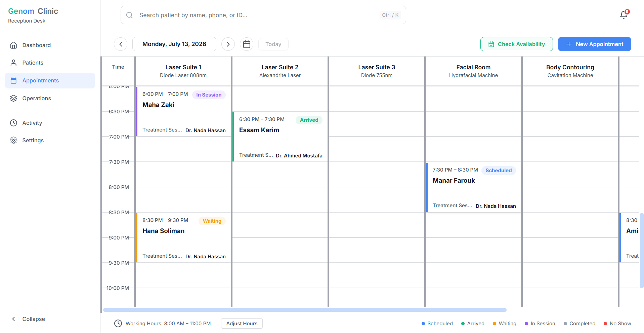This screenshot has height=333, width=644.
Task: Jump to Today
Action: coord(273,44)
